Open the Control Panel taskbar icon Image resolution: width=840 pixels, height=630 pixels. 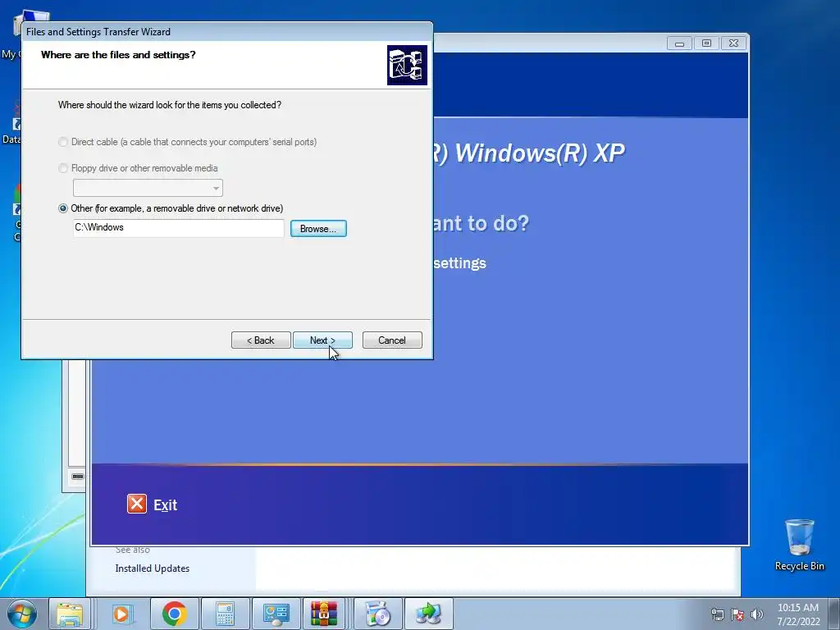(x=276, y=614)
